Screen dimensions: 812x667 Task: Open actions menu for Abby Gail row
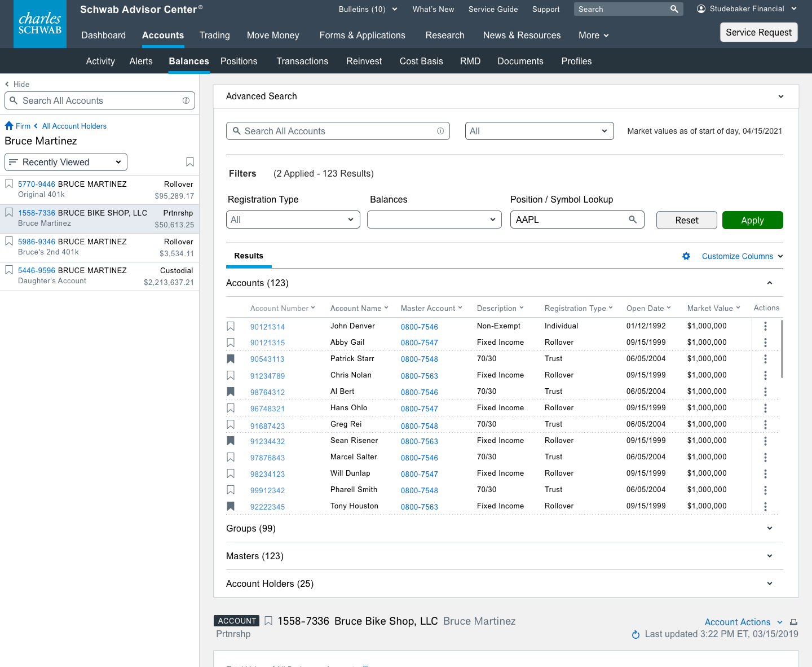coord(765,343)
